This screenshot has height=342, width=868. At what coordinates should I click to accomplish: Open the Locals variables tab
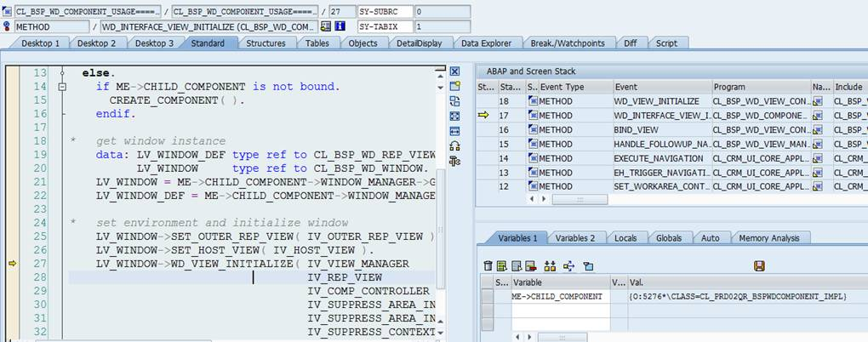pyautogui.click(x=625, y=238)
